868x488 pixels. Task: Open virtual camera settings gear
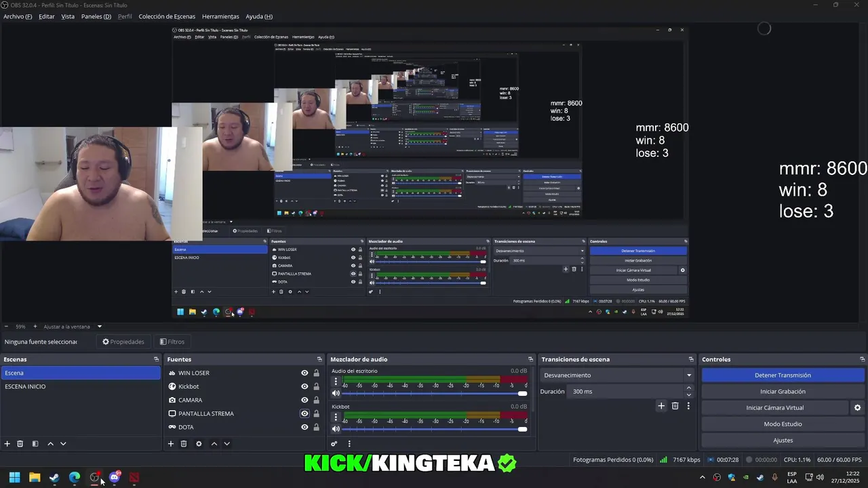(857, 408)
